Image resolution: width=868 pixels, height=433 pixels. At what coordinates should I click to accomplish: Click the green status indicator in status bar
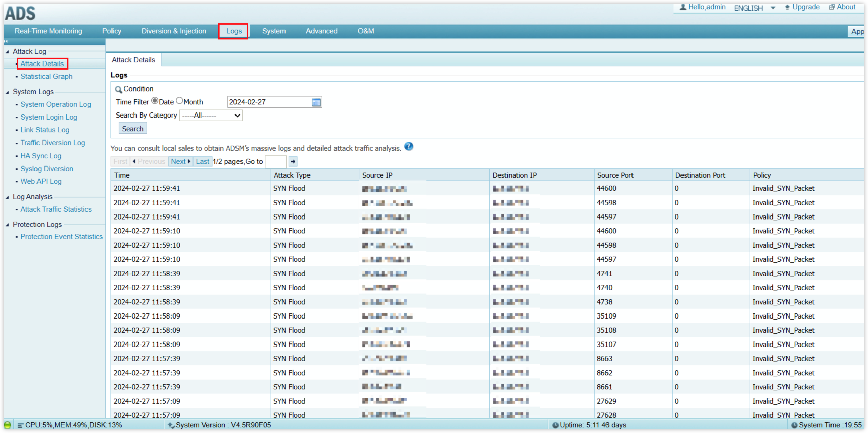[7, 425]
